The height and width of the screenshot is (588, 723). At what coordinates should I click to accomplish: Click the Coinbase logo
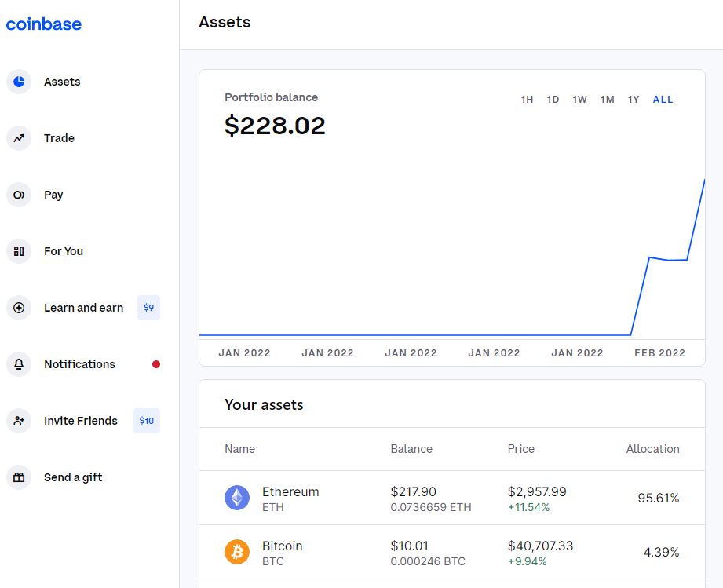[44, 24]
